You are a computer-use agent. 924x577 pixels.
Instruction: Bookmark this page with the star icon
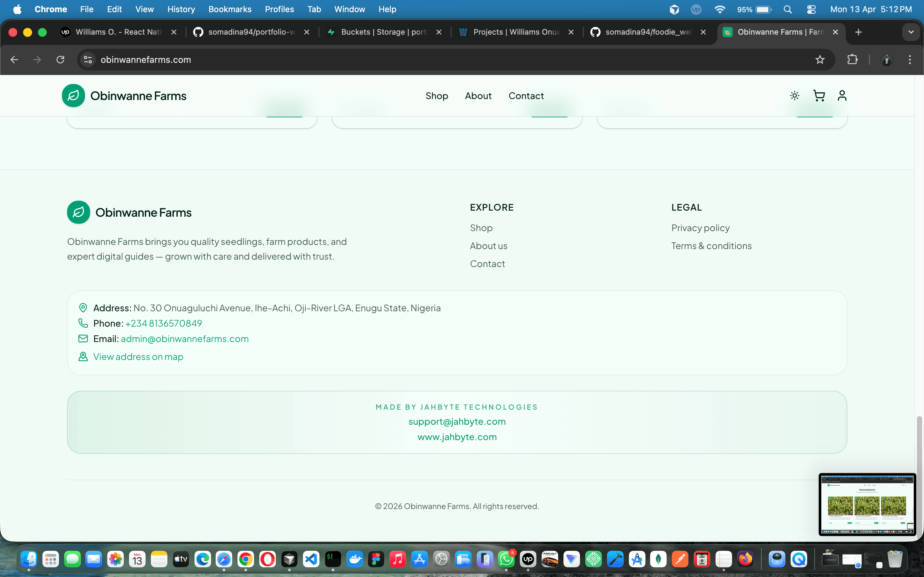(820, 60)
